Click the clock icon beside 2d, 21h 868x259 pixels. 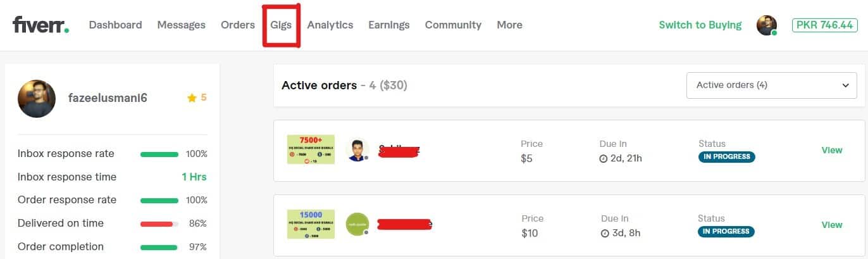coord(604,158)
